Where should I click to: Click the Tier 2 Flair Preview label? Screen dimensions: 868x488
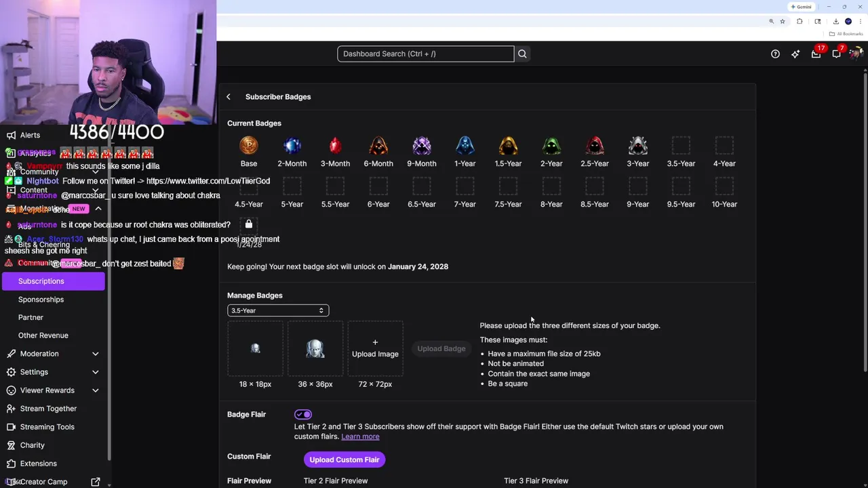[x=336, y=481]
